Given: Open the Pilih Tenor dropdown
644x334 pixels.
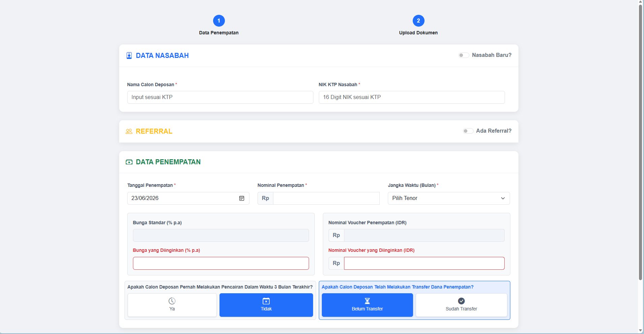Looking at the screenshot, I should point(449,198).
